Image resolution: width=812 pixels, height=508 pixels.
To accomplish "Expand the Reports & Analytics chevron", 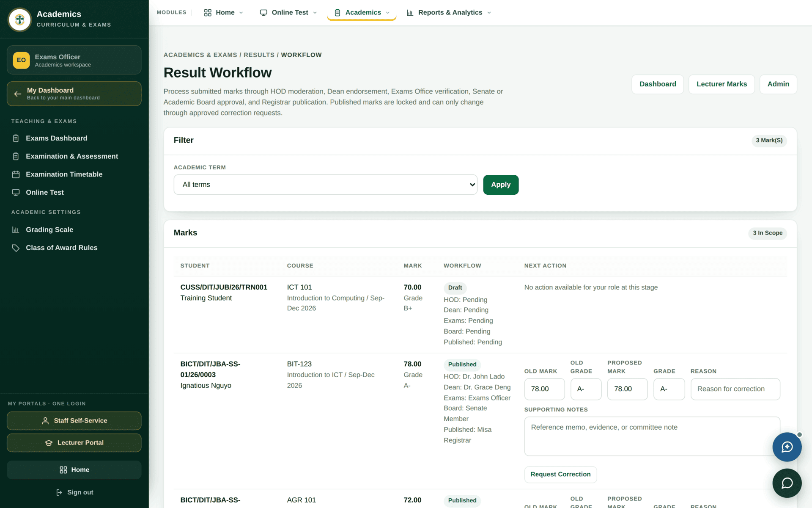I will [x=489, y=13].
